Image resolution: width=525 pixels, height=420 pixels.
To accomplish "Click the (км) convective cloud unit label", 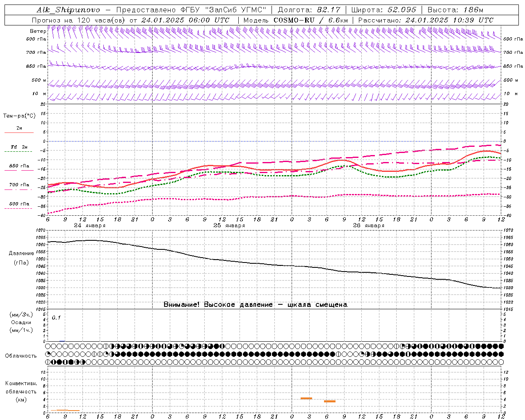I will coord(21,399).
